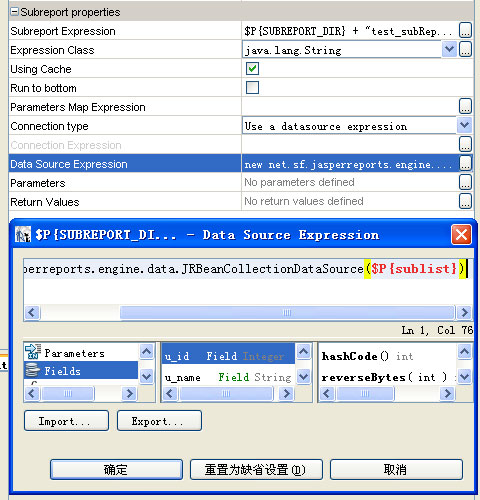Click inside the expression text editor
Screen dimensions: 480x500
(248, 282)
